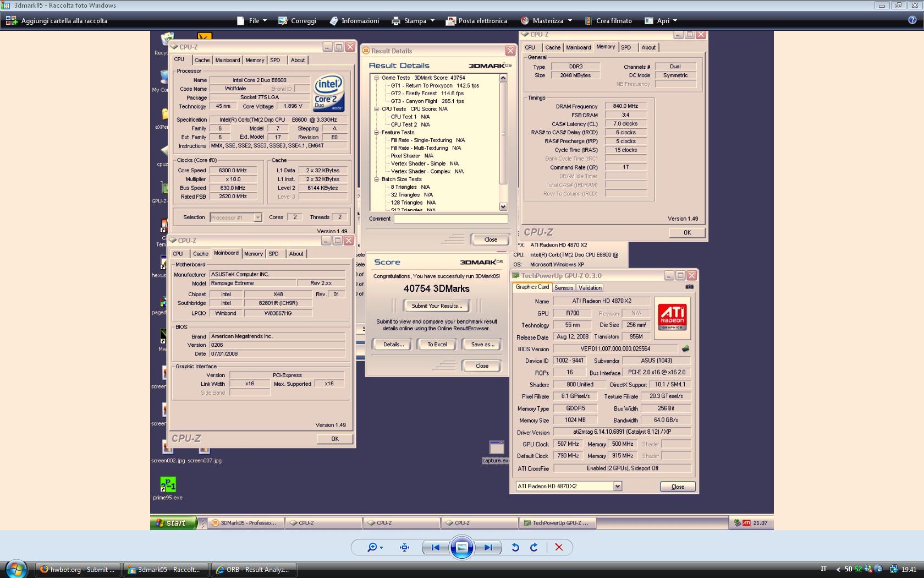
Task: Click Aggiungi cartella alla raccolta
Action: pos(57,21)
